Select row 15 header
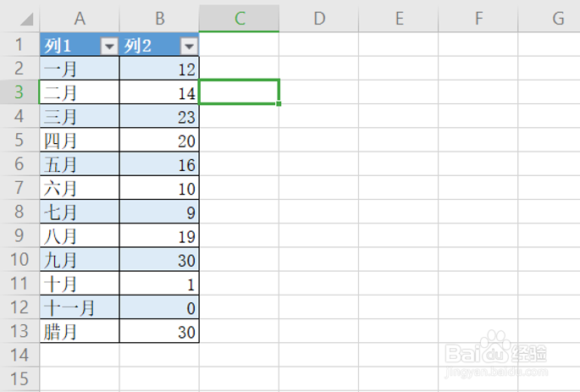 pyautogui.click(x=19, y=378)
